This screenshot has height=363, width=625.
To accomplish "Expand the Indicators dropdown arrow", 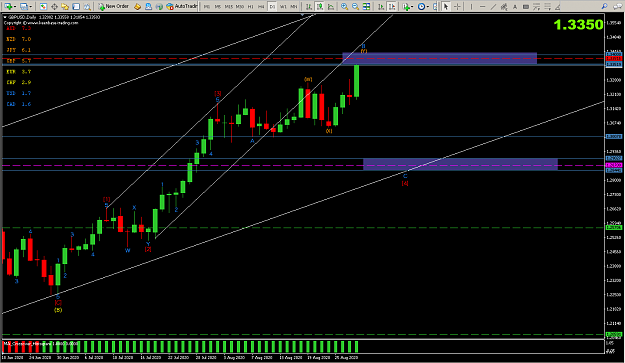I will 413,6.
